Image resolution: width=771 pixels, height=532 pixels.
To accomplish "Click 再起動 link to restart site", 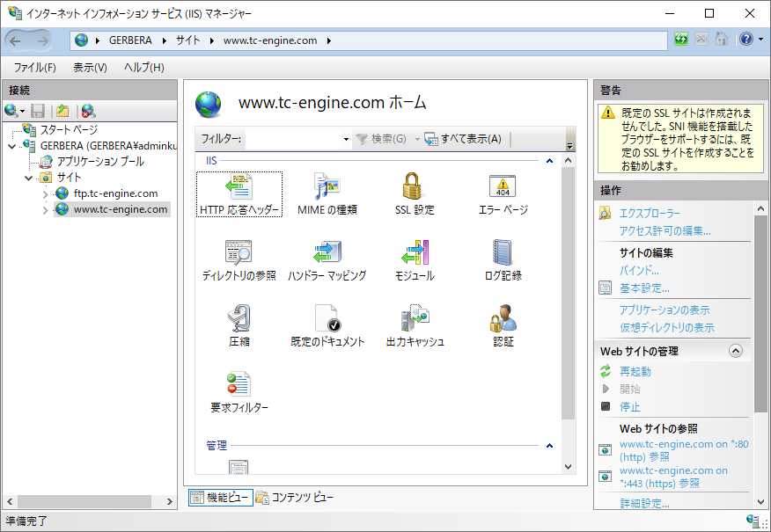I will click(635, 371).
